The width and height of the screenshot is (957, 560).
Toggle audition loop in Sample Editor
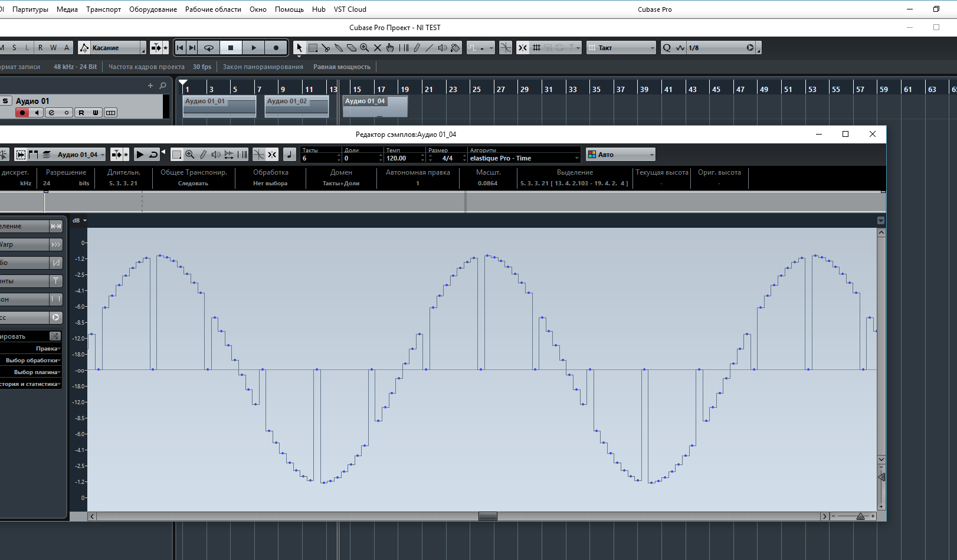[x=154, y=155]
